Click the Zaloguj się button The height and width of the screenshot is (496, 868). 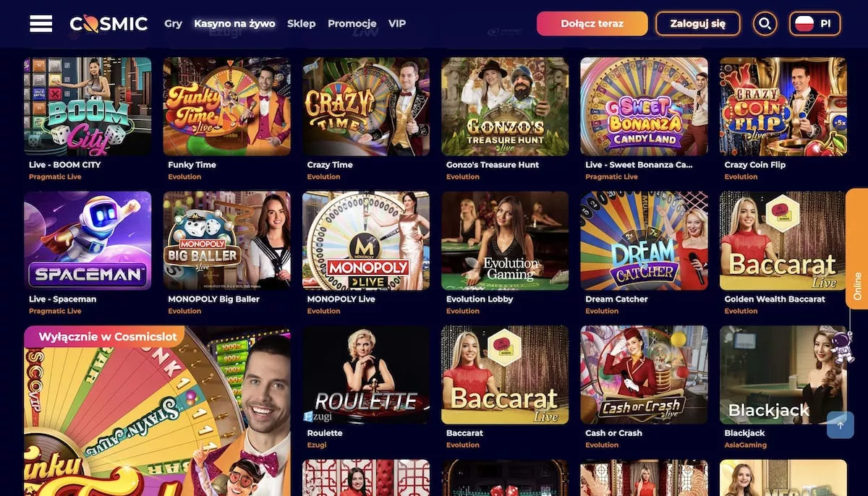pos(698,24)
